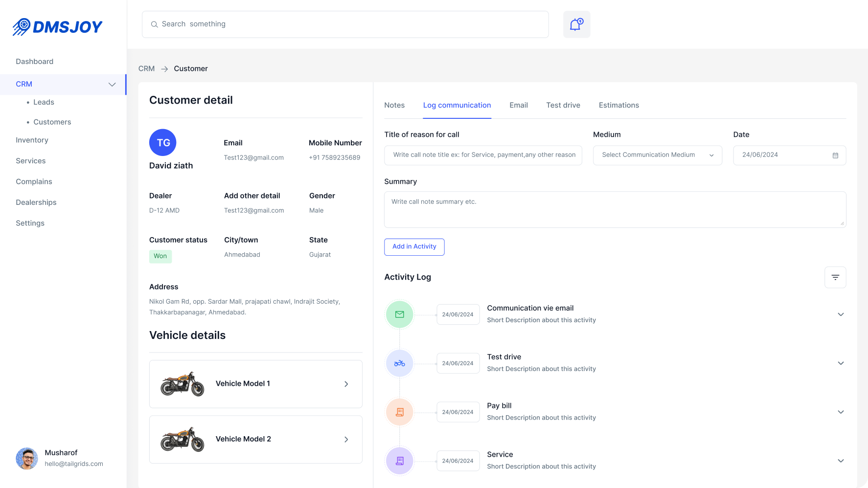The image size is (868, 488).
Task: Switch to the Notes tab
Action: (394, 105)
